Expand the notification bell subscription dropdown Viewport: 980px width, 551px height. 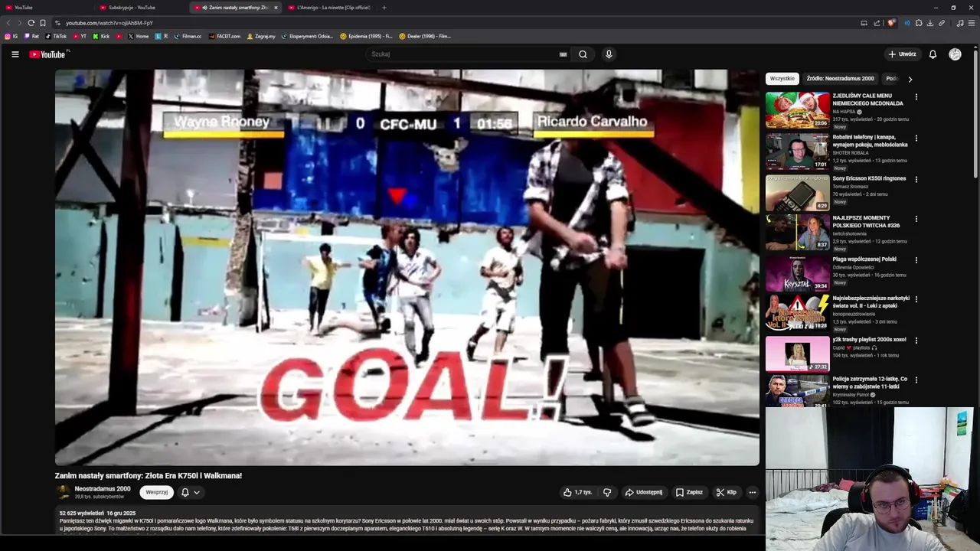(190, 493)
